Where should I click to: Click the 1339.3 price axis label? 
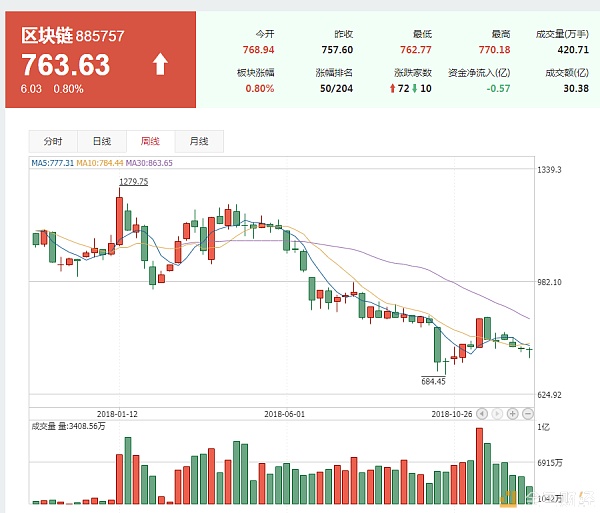point(549,169)
